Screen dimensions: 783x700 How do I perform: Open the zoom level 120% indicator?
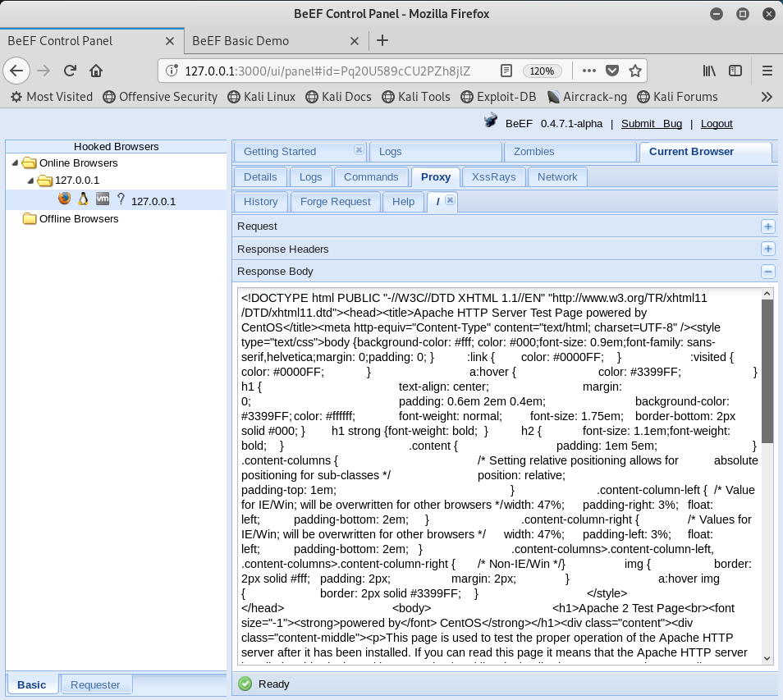pyautogui.click(x=542, y=71)
